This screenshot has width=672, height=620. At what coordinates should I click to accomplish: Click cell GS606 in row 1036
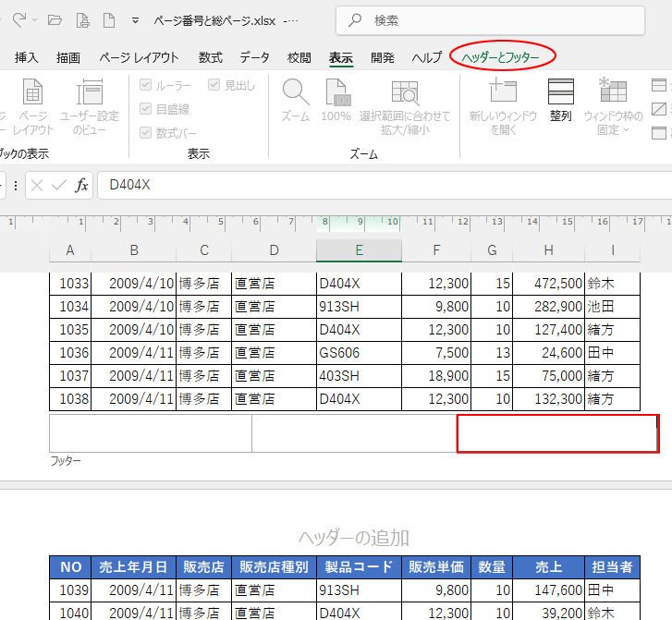point(360,353)
